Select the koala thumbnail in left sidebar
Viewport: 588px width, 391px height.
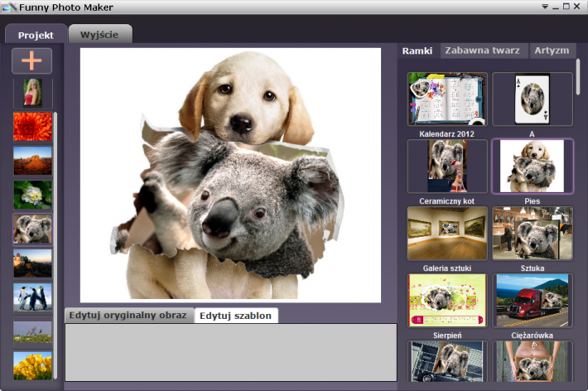(x=32, y=229)
